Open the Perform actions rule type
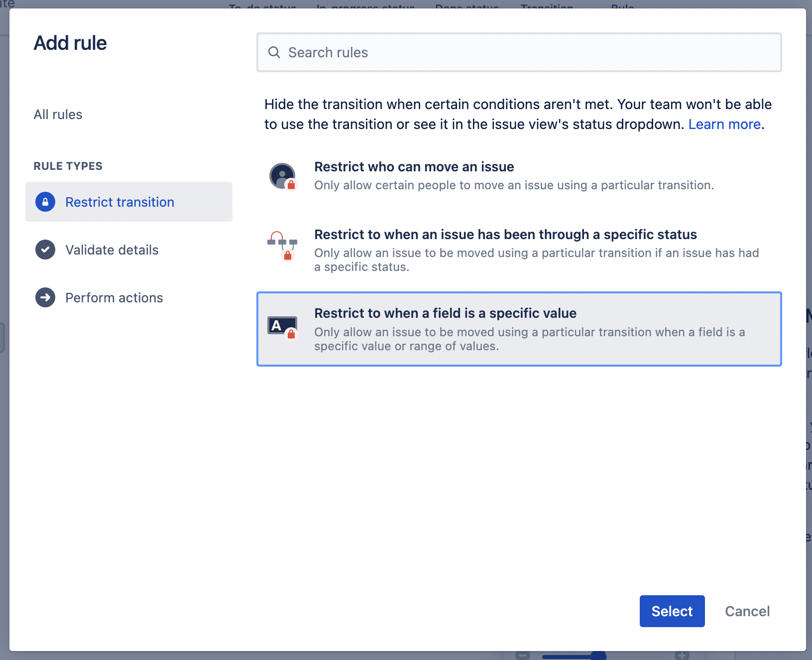 click(114, 297)
